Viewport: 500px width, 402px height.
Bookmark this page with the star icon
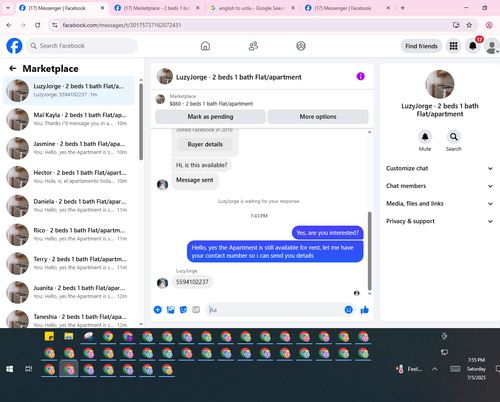click(x=469, y=25)
